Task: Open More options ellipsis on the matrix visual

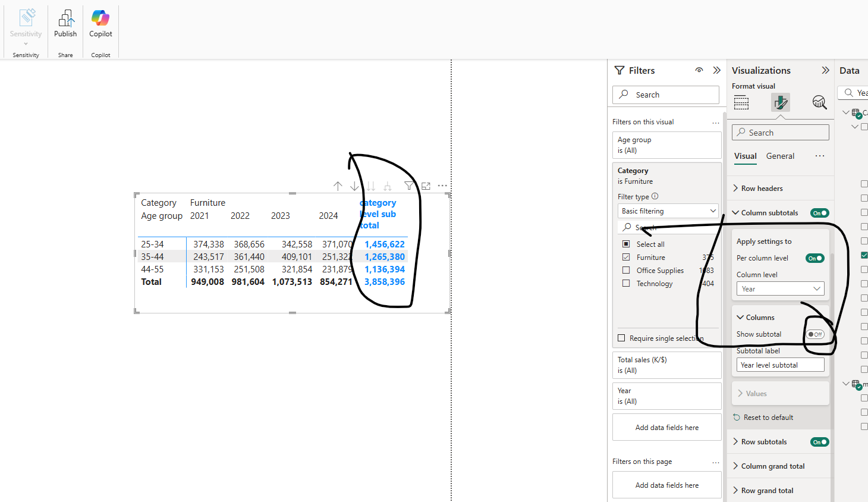Action: (x=442, y=186)
